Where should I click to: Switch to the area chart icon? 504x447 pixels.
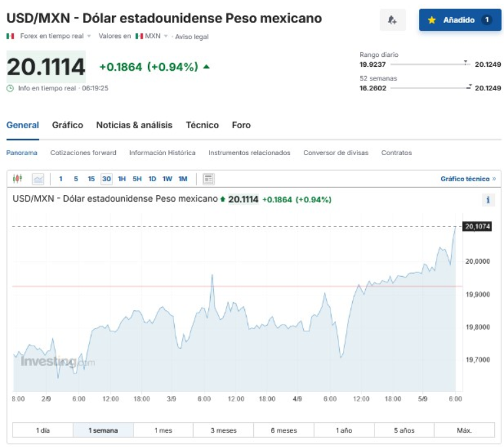click(38, 179)
